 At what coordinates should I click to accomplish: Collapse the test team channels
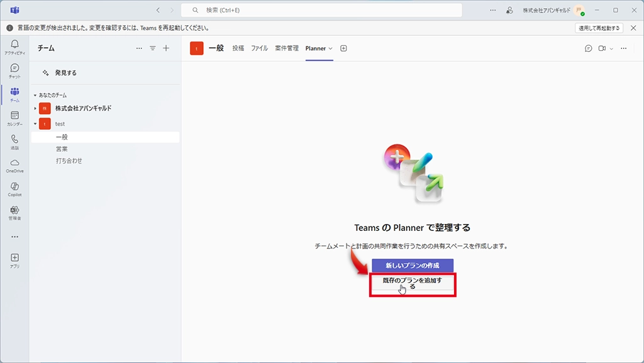click(35, 123)
